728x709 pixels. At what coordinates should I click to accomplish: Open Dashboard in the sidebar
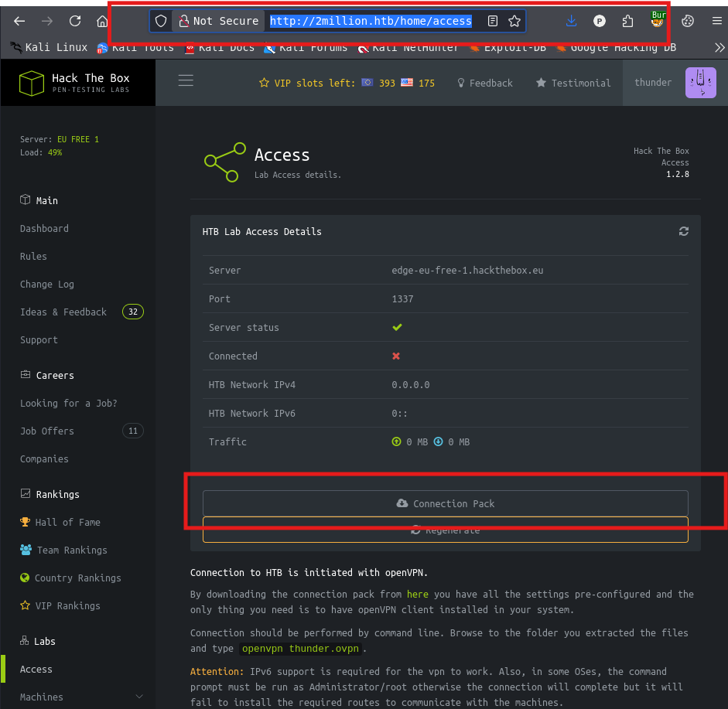coord(44,228)
